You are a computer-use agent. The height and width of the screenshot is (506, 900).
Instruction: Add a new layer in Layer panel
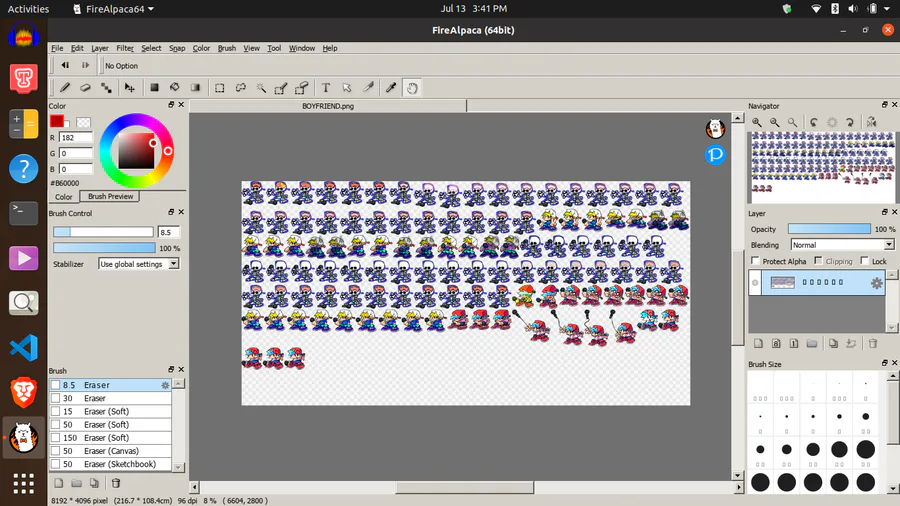click(758, 343)
